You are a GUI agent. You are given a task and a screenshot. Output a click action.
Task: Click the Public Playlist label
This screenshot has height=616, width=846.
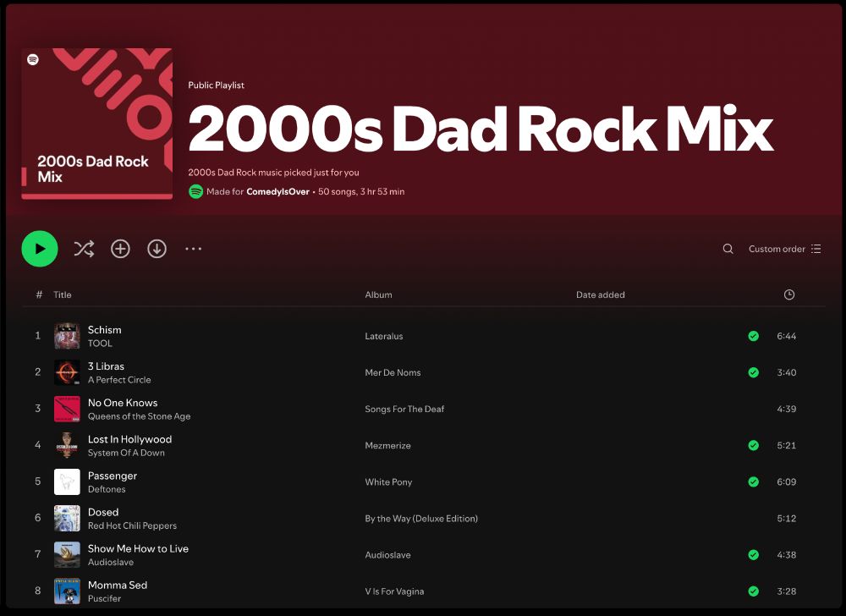coord(216,85)
